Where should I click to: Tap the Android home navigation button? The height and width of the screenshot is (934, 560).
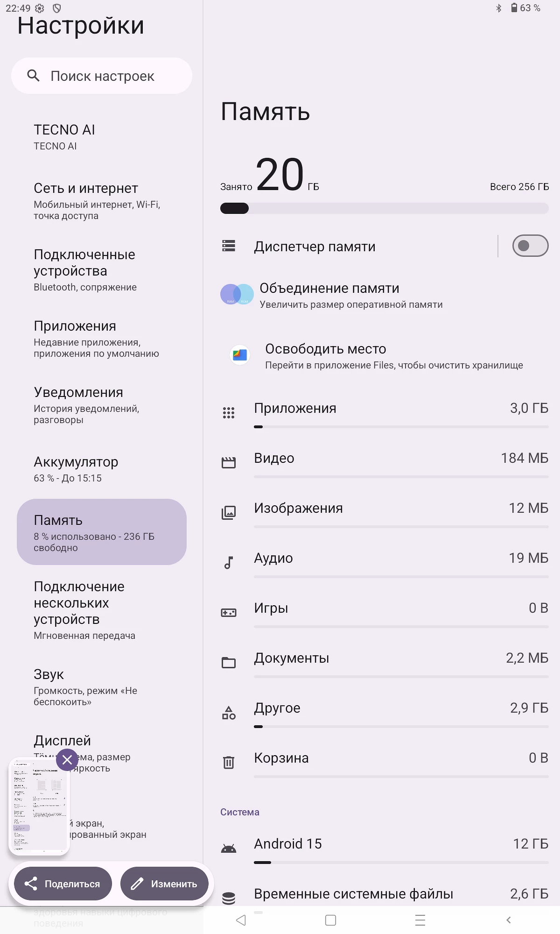tap(330, 920)
